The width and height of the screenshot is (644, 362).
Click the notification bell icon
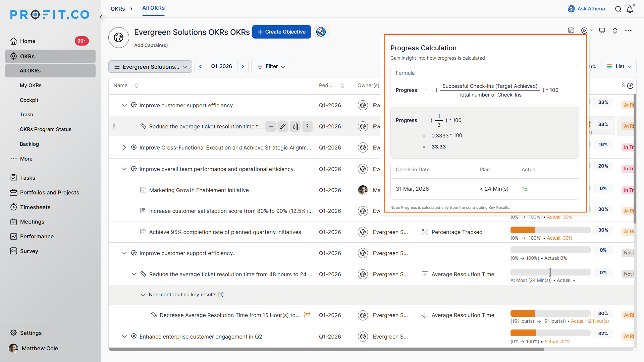click(630, 9)
